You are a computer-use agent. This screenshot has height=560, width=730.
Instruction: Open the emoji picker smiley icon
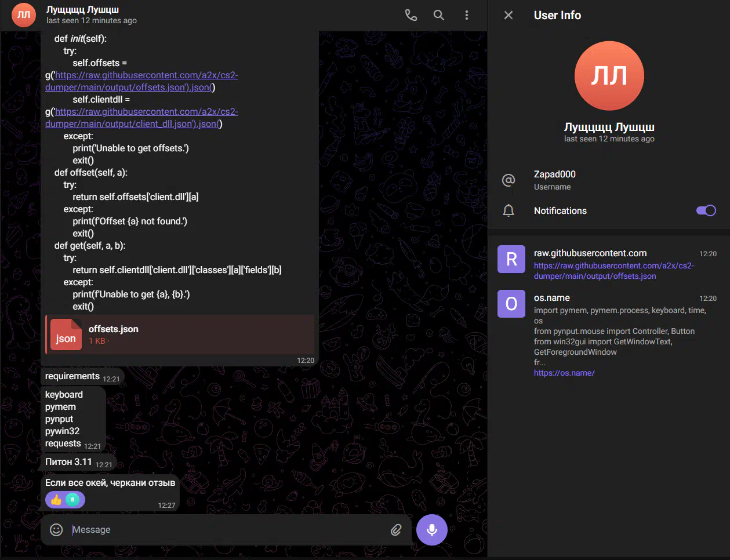56,529
